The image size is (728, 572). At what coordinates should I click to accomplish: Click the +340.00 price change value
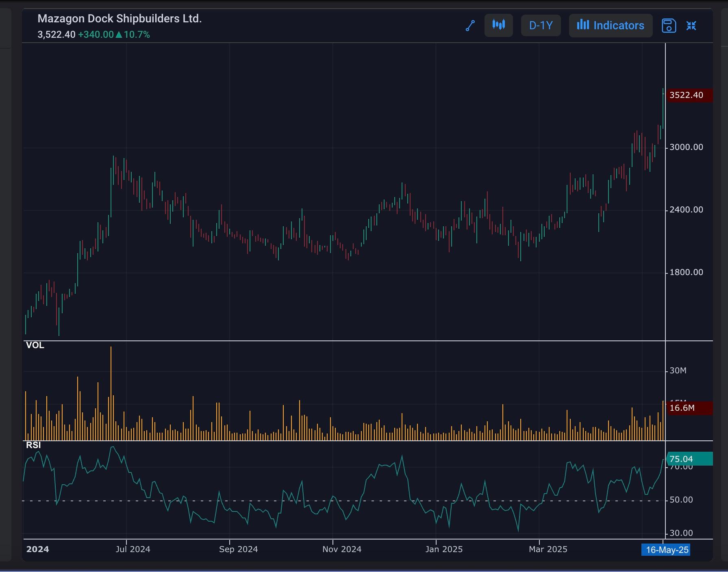pos(96,35)
